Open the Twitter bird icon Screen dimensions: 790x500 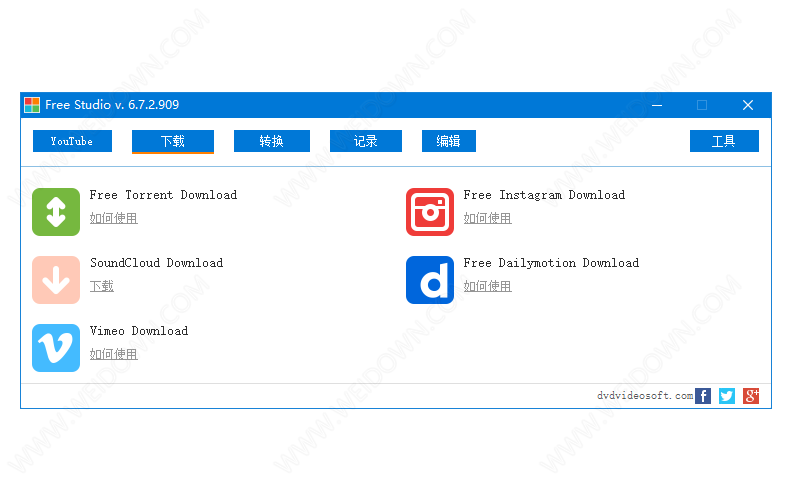point(727,396)
